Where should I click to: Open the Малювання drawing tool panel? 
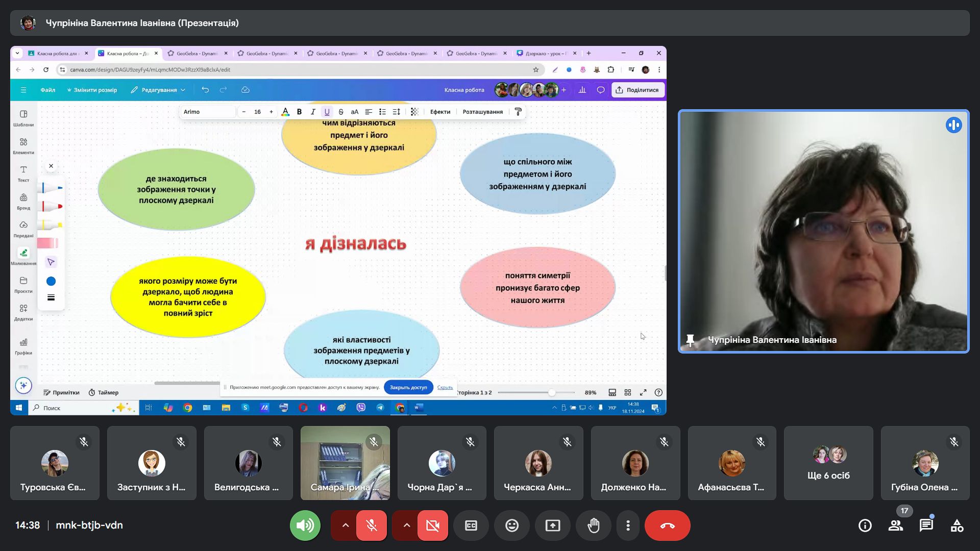(23, 257)
